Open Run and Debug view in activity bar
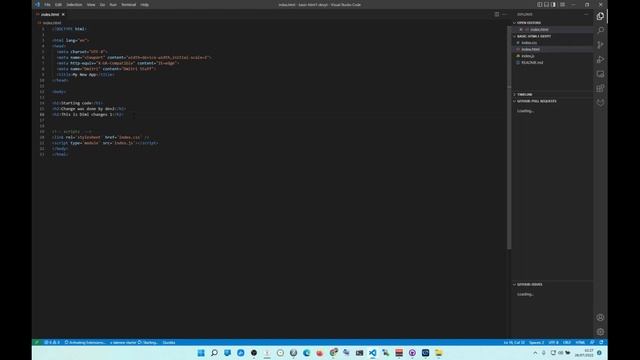This screenshot has width=640, height=360. pos(600,60)
